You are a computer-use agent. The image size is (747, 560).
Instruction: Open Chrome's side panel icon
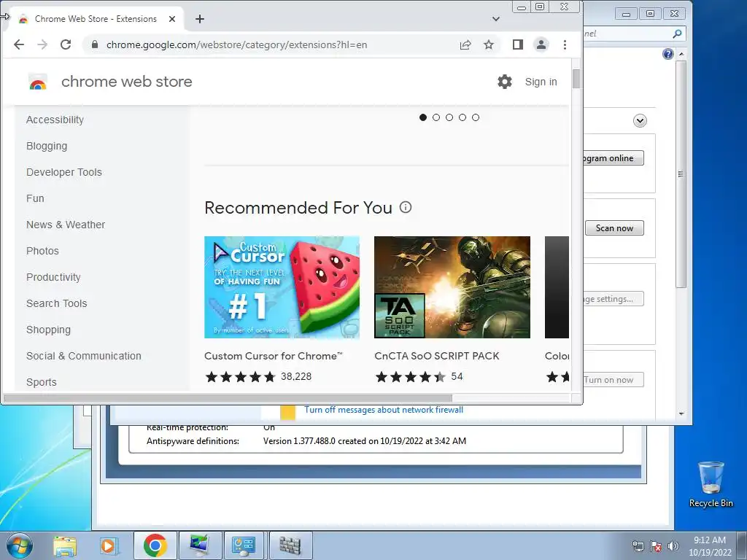click(518, 44)
